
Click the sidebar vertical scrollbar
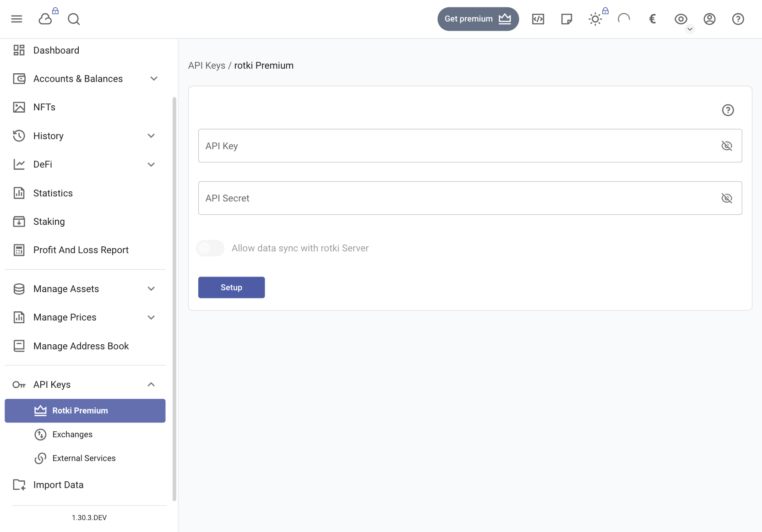click(x=174, y=299)
